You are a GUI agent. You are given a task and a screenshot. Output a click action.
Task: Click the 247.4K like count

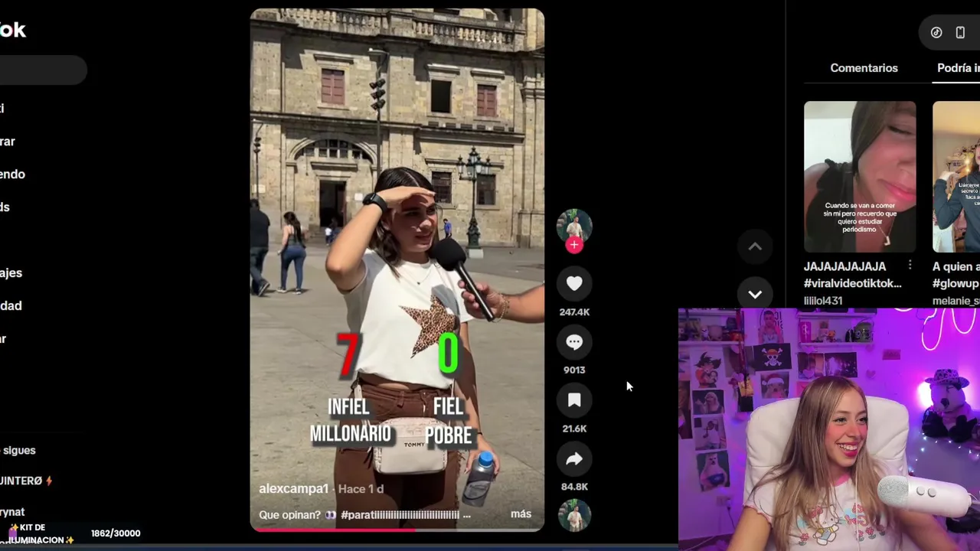(574, 312)
